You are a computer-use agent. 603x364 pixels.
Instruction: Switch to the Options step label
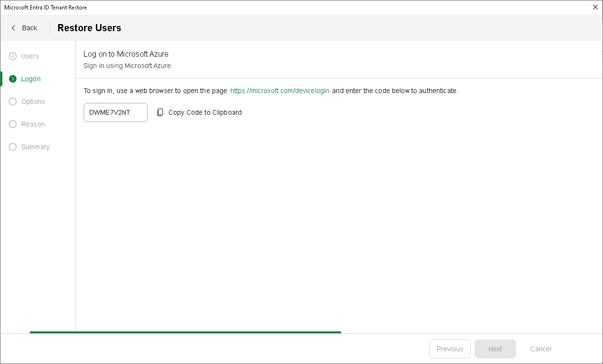[33, 102]
